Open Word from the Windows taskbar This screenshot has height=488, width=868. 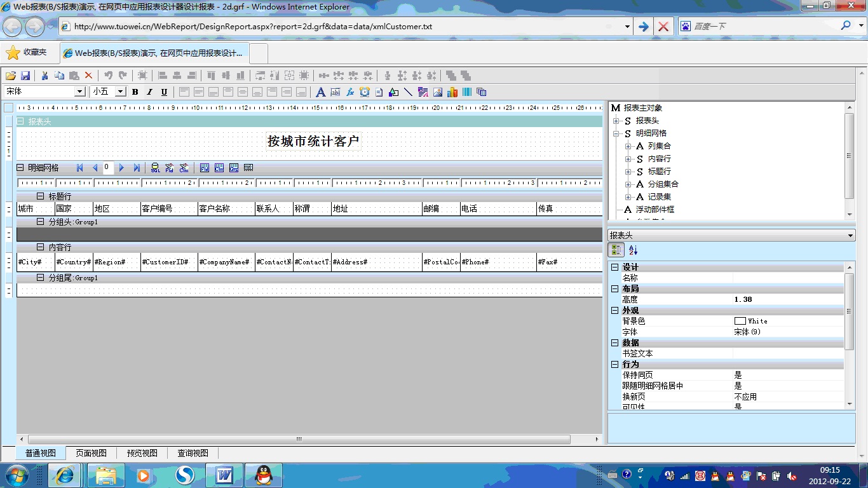point(224,475)
